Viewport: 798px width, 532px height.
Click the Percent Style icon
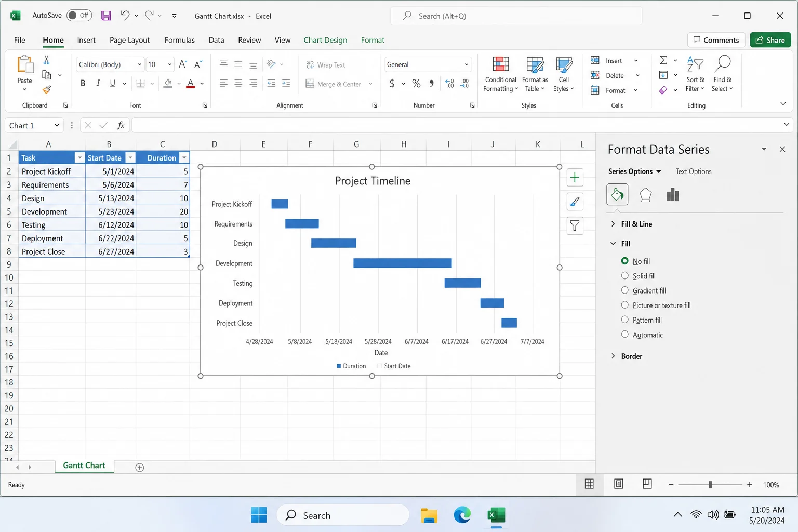click(x=416, y=84)
